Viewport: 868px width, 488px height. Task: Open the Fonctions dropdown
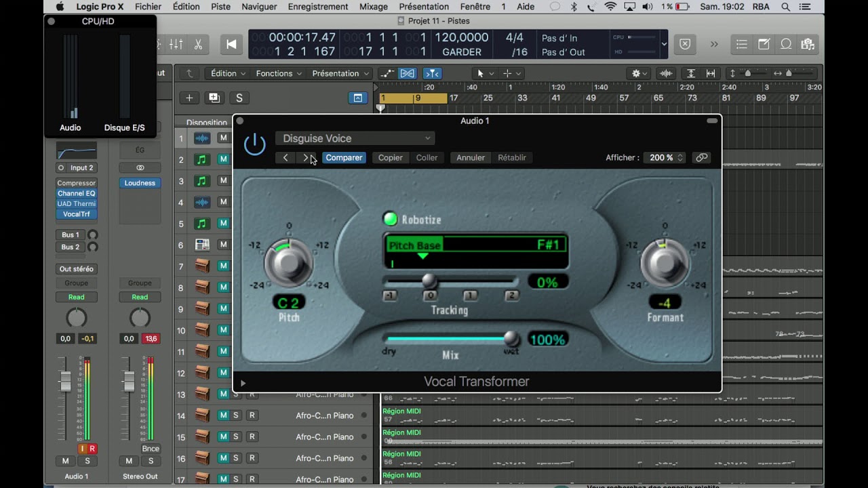click(x=279, y=73)
